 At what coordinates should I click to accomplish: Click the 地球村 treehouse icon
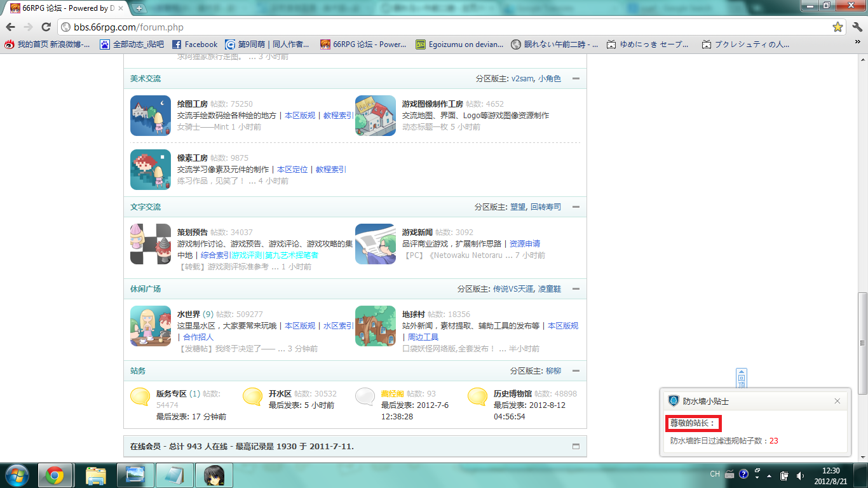(376, 326)
